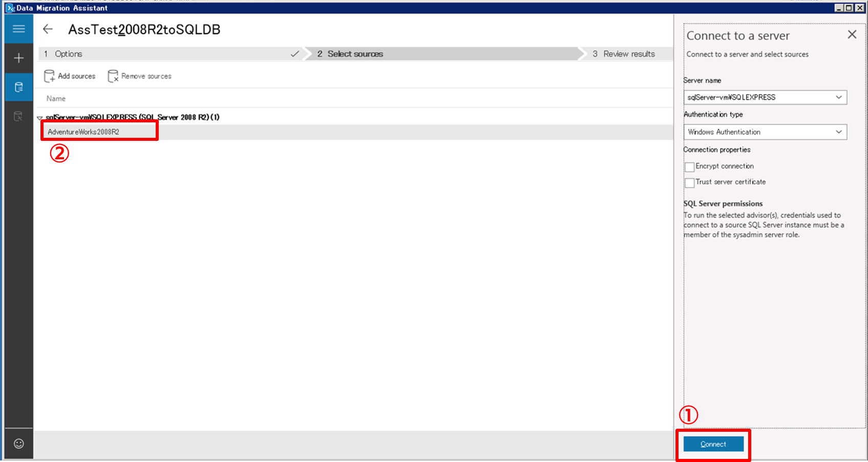Click the Add sources icon

tap(49, 76)
